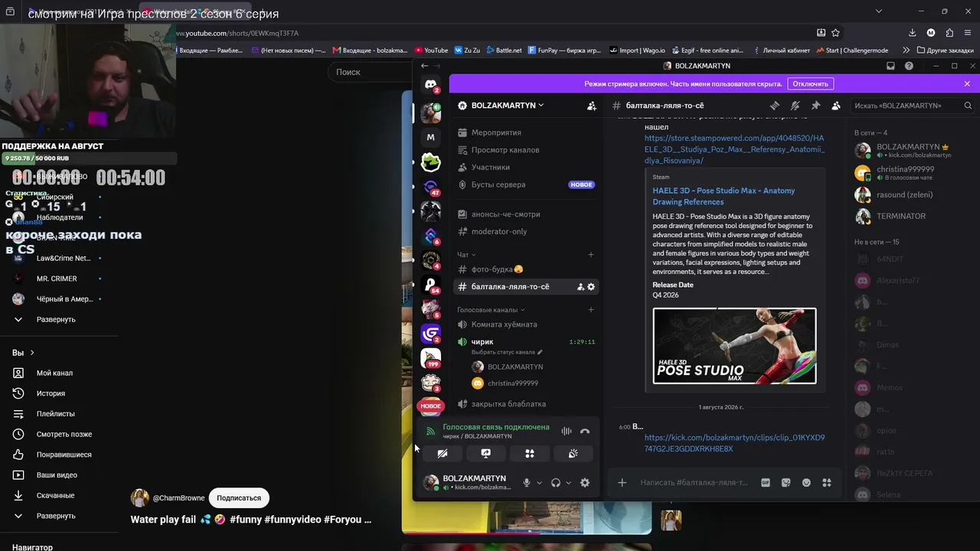Open noise suppression icon in voice panel

pyautogui.click(x=567, y=432)
